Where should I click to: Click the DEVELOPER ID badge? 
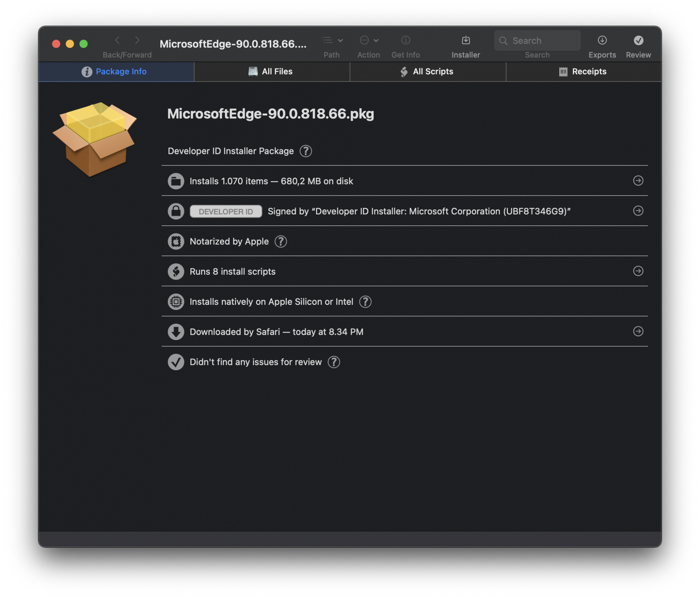click(x=226, y=211)
